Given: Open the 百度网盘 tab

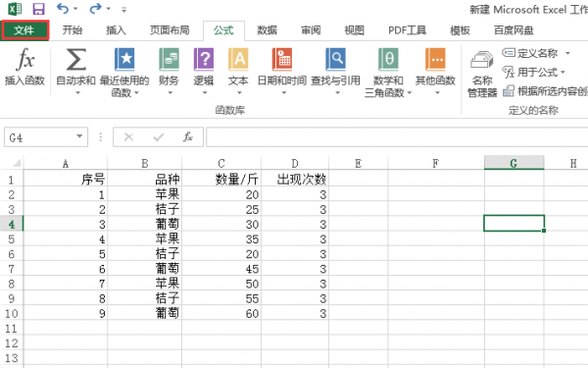Looking at the screenshot, I should [x=514, y=30].
